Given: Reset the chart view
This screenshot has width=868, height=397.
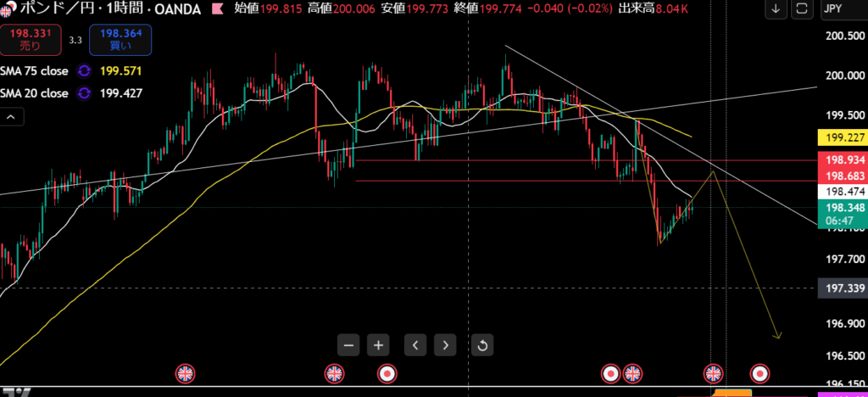Looking at the screenshot, I should [481, 344].
